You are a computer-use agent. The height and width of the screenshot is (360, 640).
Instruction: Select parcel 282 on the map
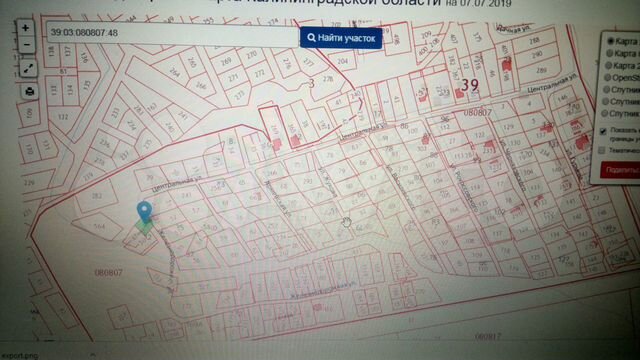[97, 196]
